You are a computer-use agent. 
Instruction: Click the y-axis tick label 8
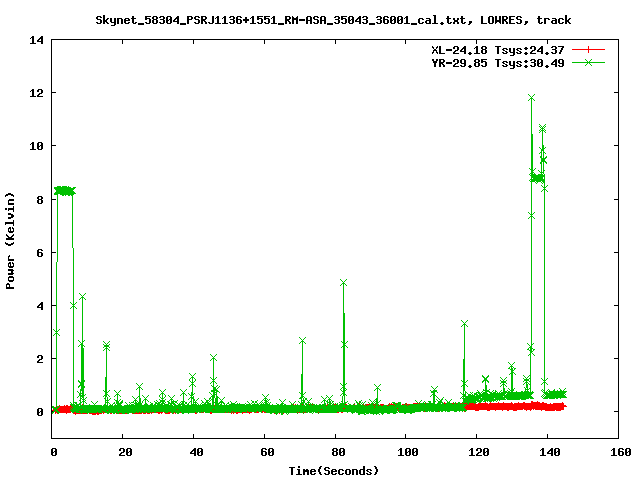pyautogui.click(x=40, y=200)
